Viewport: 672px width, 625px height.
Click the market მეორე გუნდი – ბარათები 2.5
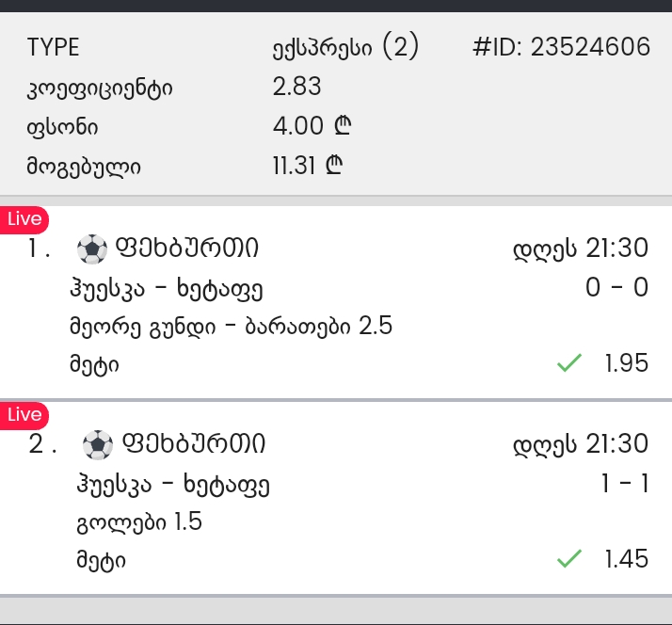pyautogui.click(x=231, y=327)
